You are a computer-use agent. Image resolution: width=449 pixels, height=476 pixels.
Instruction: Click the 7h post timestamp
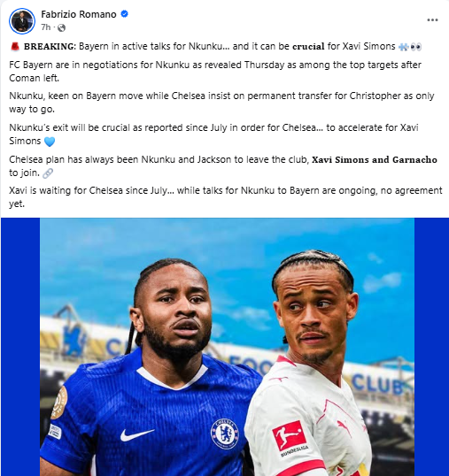45,27
